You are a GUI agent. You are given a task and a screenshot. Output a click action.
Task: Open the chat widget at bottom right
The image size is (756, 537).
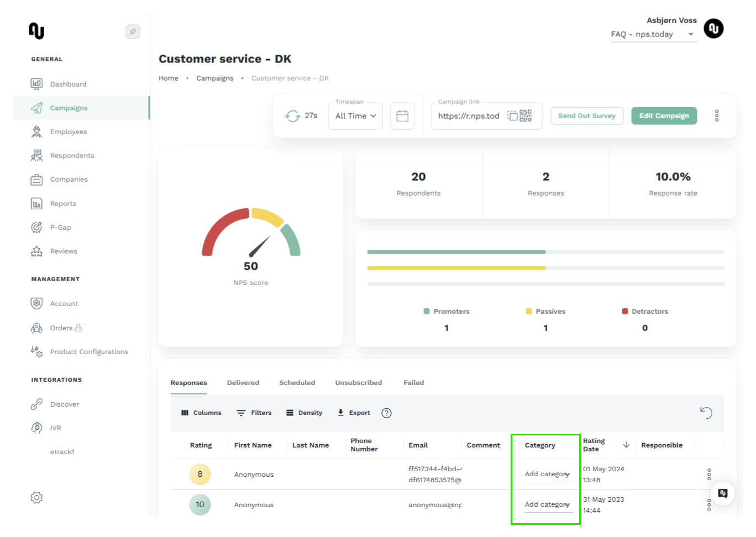[x=723, y=493]
